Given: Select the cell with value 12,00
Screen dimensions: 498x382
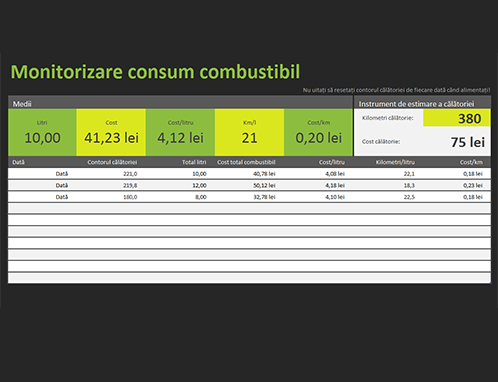Looking at the screenshot, I should tap(180, 185).
